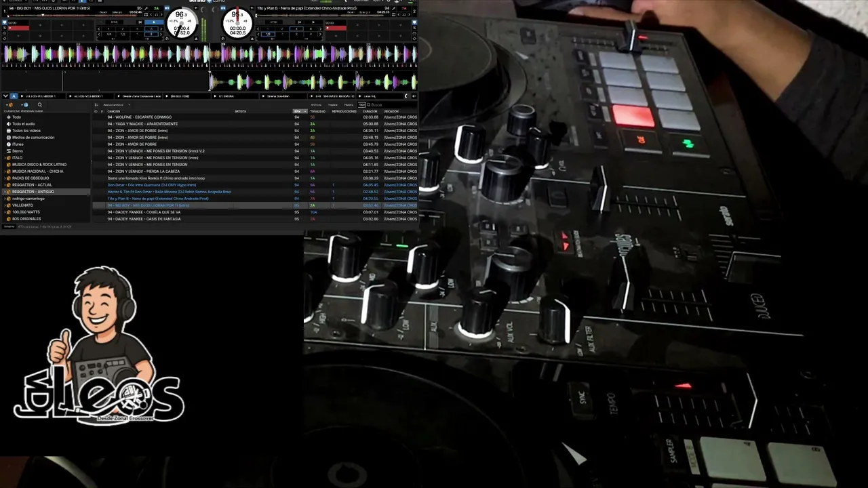This screenshot has height=488, width=868.
Task: Open the VALLENATO crate
Action: (22, 205)
